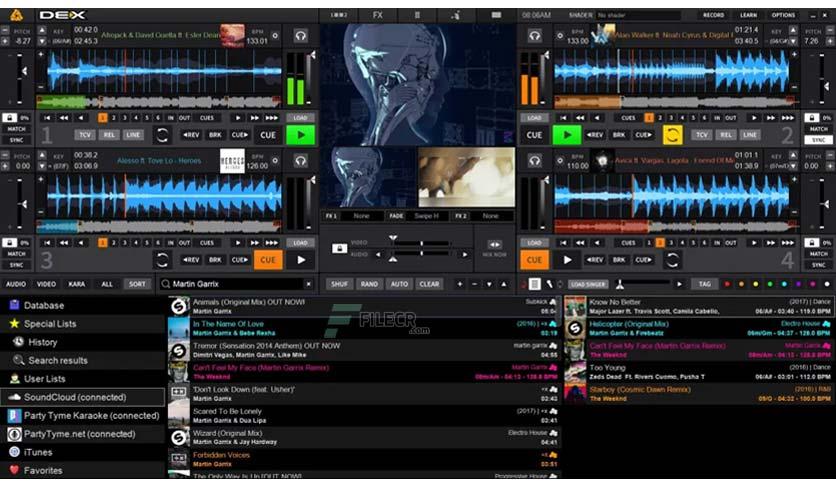836x484 pixels.
Task: Toggle headphone cue on deck 4
Action: point(535,160)
